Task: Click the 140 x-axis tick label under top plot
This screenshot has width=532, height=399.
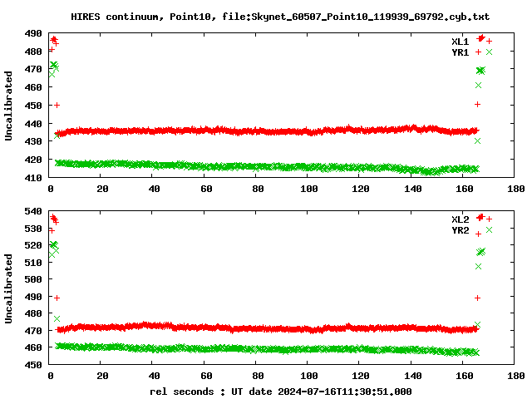Action: click(x=413, y=189)
